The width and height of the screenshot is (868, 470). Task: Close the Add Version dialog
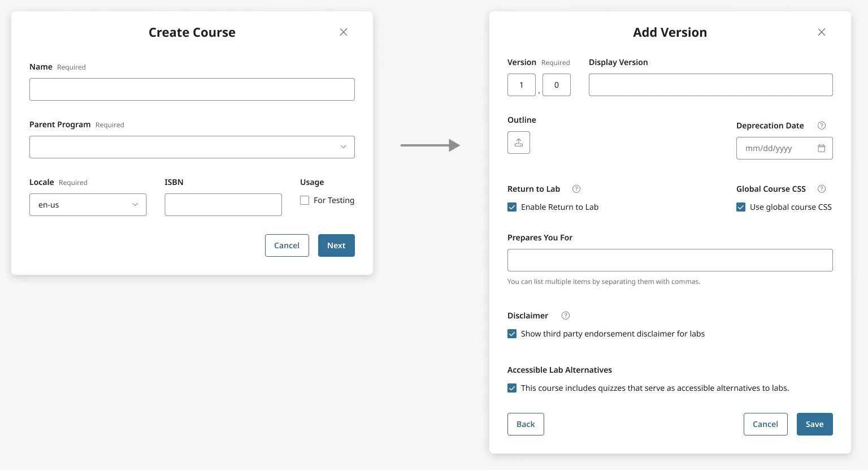(822, 32)
